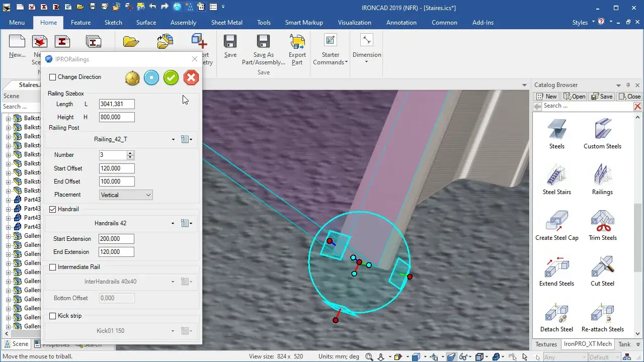Click the railing Length input field
Image resolution: width=644 pixels, height=362 pixels.
click(117, 104)
